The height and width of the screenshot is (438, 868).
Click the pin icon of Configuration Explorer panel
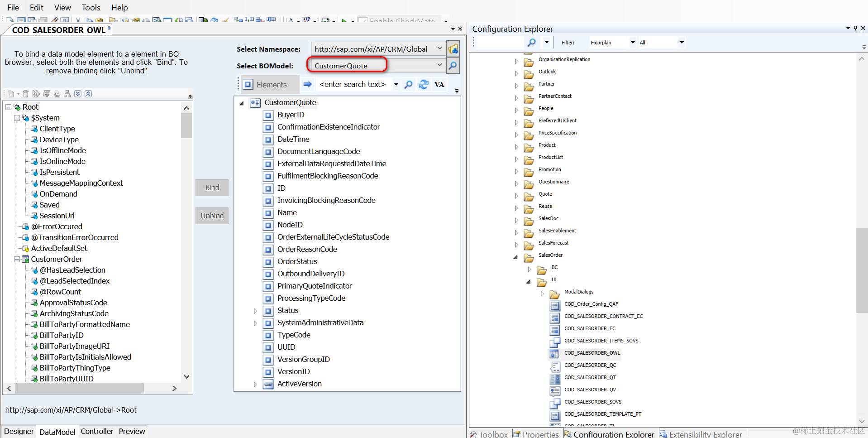point(855,28)
